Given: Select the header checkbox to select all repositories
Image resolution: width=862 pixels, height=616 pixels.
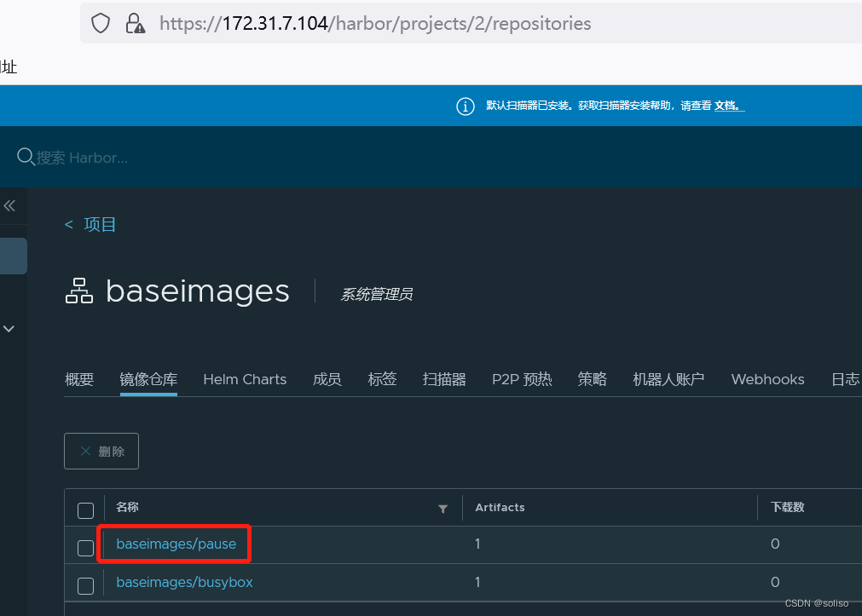Looking at the screenshot, I should [85, 509].
